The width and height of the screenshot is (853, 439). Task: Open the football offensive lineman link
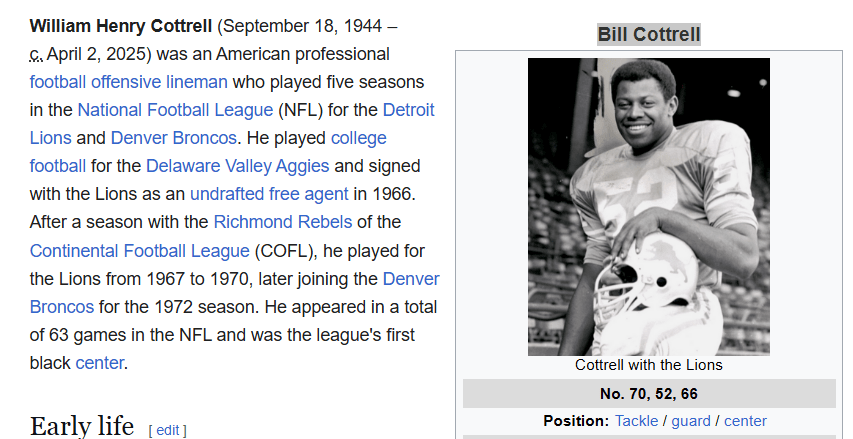click(x=129, y=82)
